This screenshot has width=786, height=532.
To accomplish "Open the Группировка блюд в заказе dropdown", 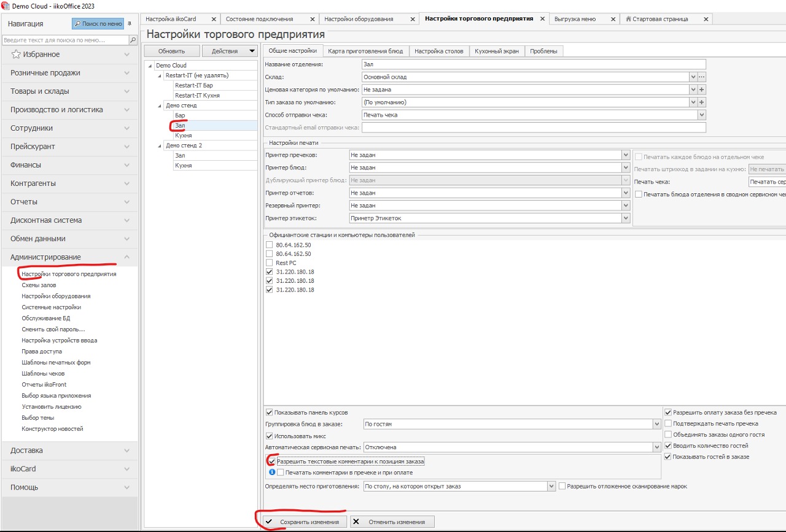I will pos(656,424).
